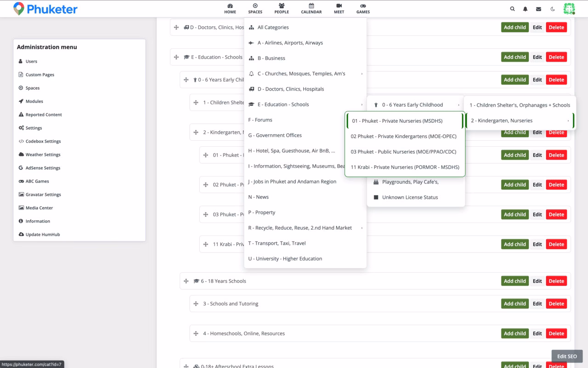The image size is (588, 368).
Task: Select 1 - Children Shelter's, Orphanages + Schools submenu
Action: pyautogui.click(x=520, y=105)
